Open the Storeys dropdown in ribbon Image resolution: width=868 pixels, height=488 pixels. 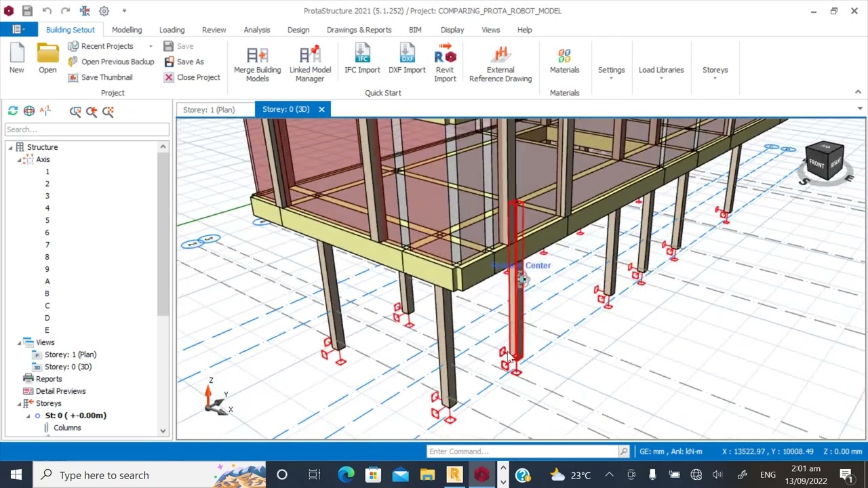715,73
